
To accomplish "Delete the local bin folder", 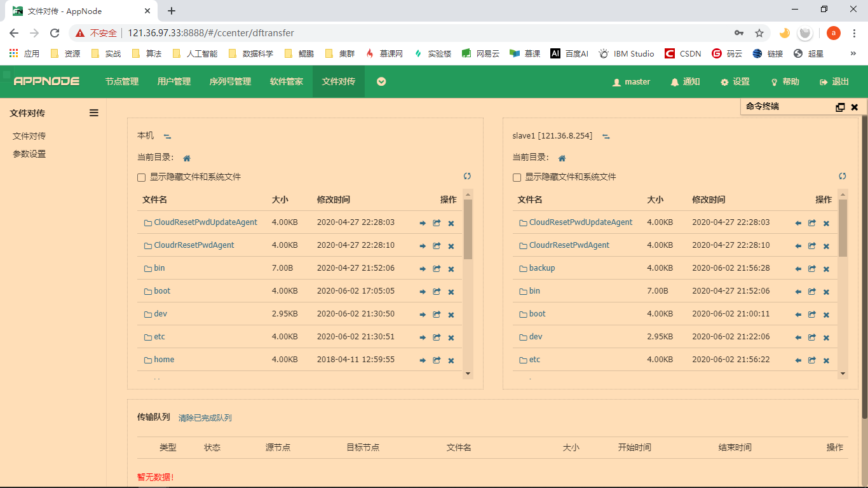I will [x=451, y=269].
